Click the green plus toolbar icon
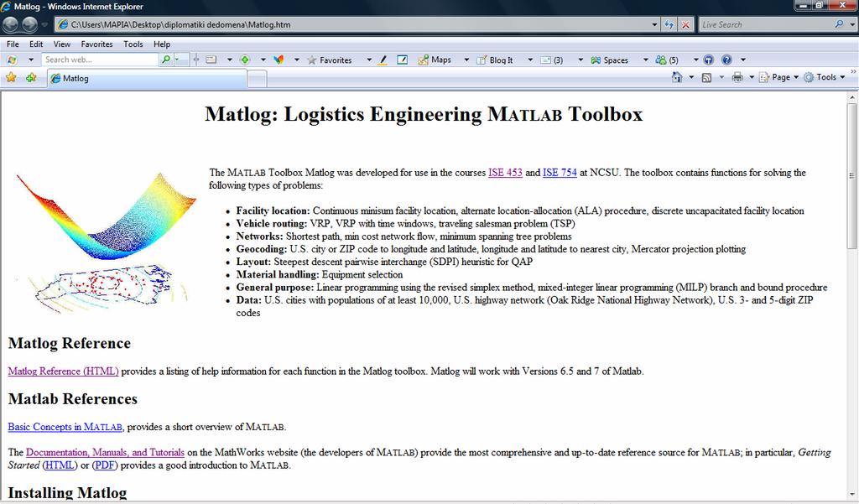This screenshot has height=504, width=859. click(245, 60)
